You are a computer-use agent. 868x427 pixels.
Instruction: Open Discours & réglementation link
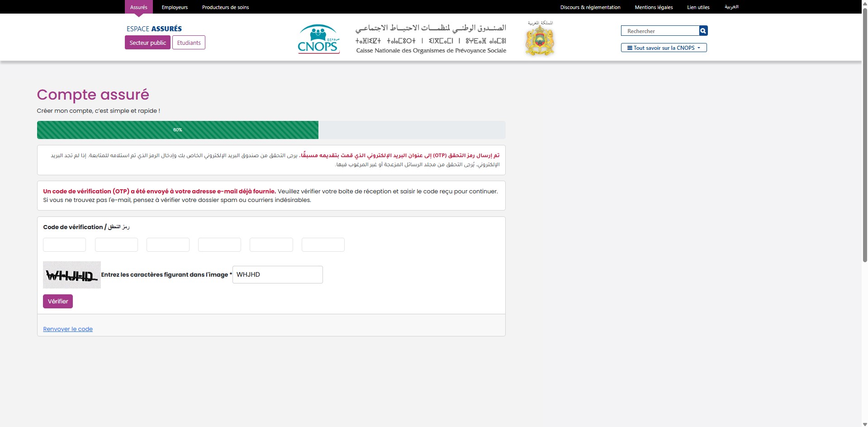pyautogui.click(x=590, y=7)
